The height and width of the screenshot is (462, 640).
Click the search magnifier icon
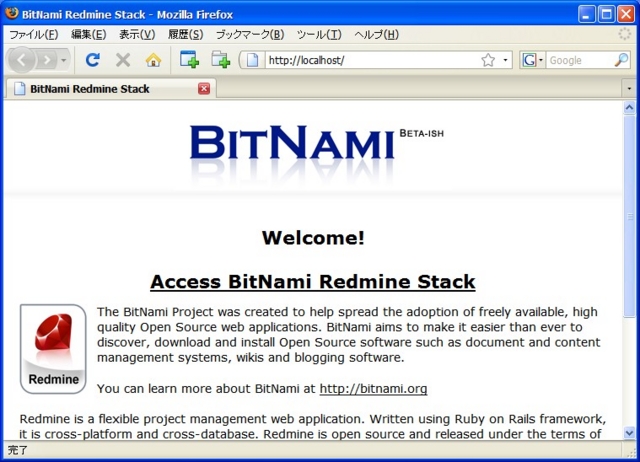622,60
